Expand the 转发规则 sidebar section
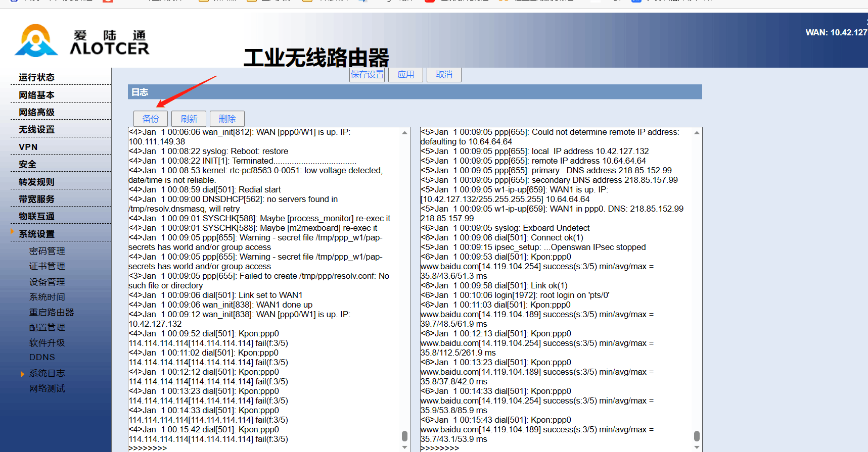The height and width of the screenshot is (452, 868). point(36,182)
